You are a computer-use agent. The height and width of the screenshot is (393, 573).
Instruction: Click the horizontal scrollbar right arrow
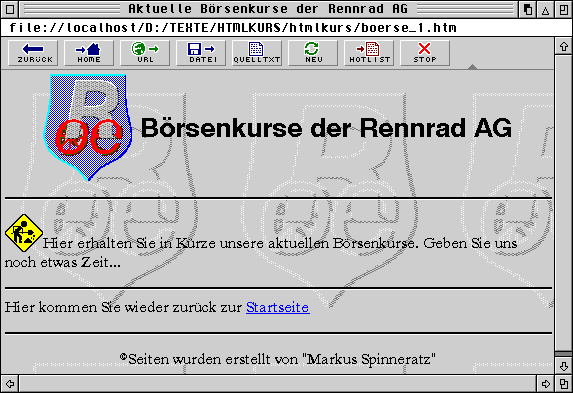(x=546, y=383)
